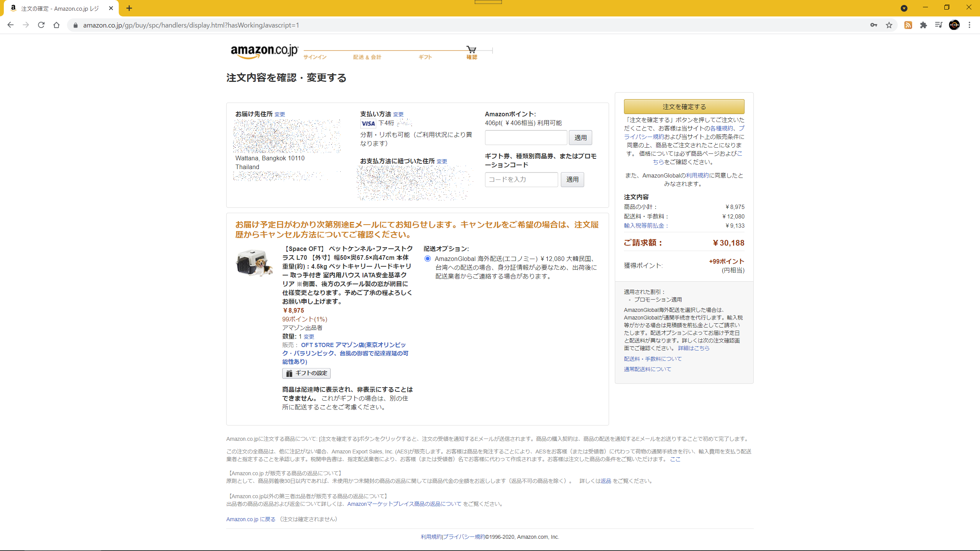Open OFT STORE seller link

coord(345,353)
